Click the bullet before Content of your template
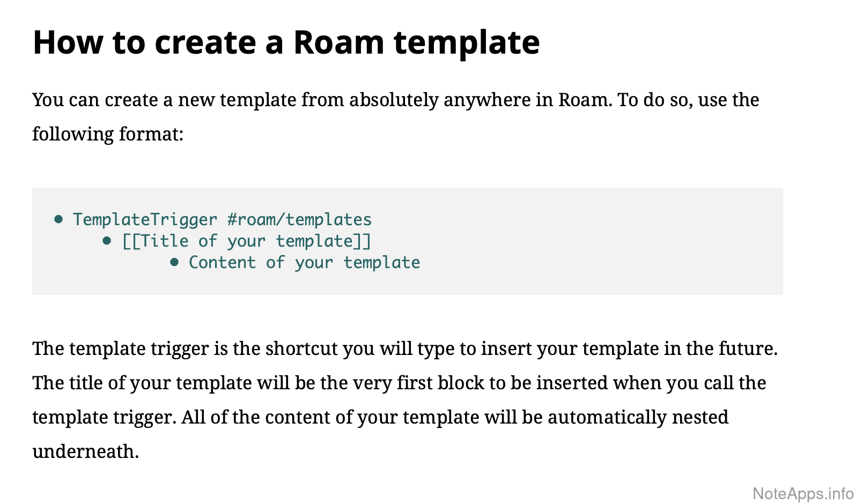855x504 pixels. (174, 262)
